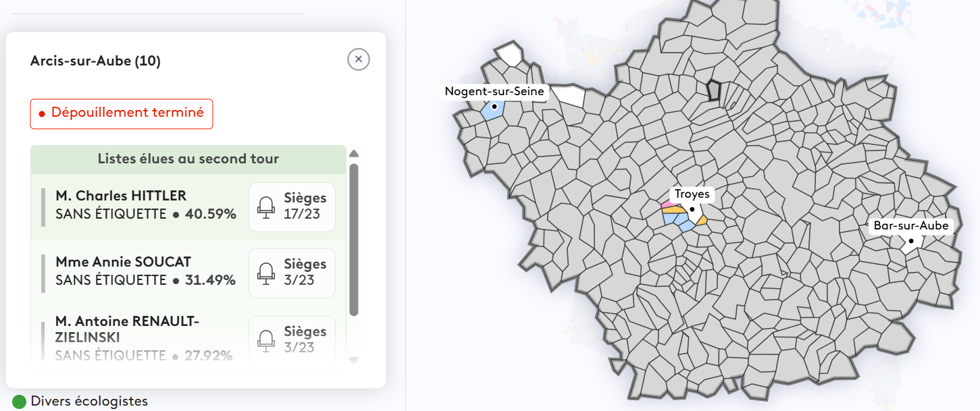Click the seat icon for Annie SOUCAT

tap(267, 273)
